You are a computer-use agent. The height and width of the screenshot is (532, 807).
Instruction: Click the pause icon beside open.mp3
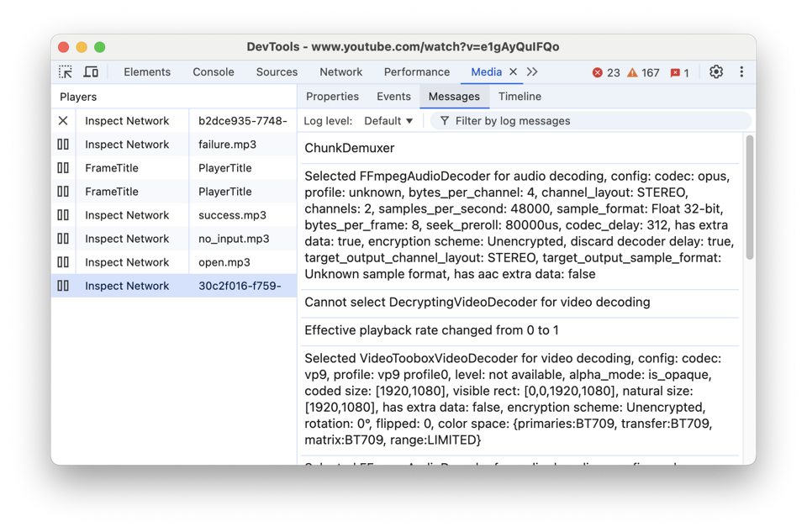(64, 261)
